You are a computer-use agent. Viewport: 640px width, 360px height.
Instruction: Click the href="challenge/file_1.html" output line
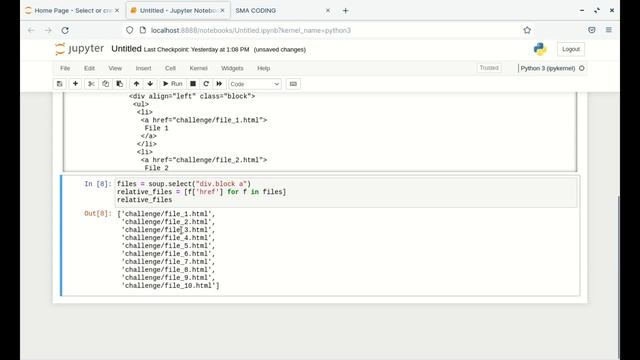pyautogui.click(x=204, y=120)
